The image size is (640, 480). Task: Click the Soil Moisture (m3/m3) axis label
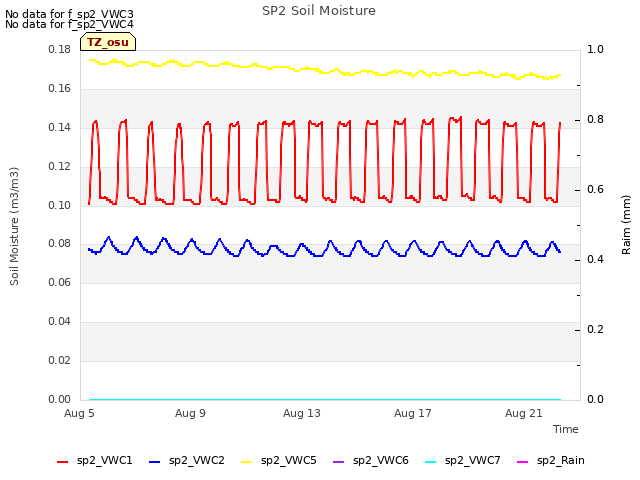[x=14, y=226]
